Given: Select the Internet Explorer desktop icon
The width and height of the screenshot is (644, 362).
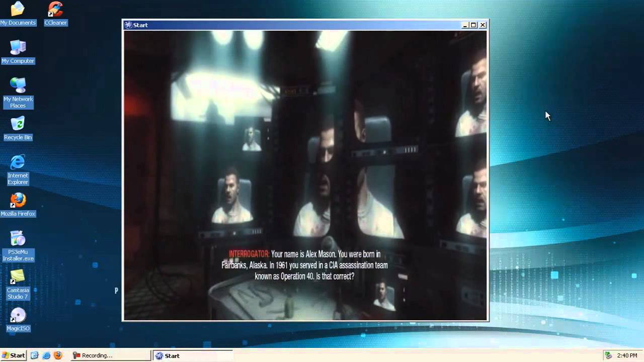Looking at the screenshot, I should pos(18,169).
